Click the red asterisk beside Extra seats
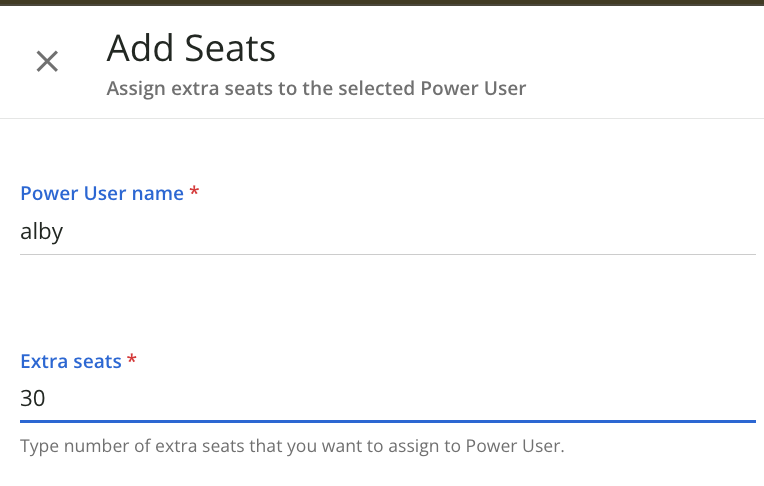This screenshot has height=486, width=764. tap(132, 360)
